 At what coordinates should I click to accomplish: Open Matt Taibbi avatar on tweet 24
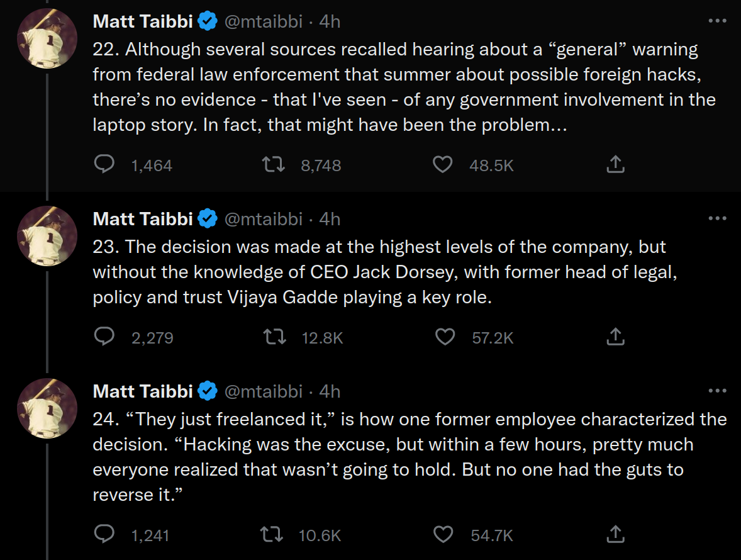point(47,408)
